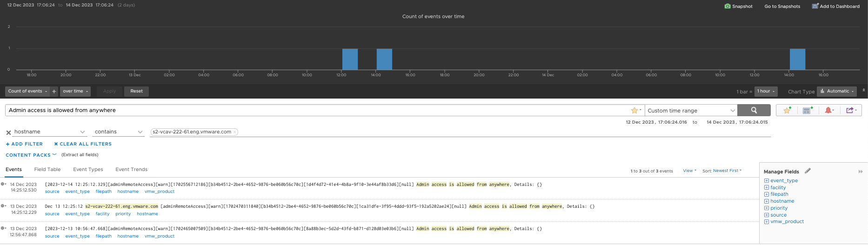Collapse the Manage Fields panel with double arrows
Image resolution: width=868 pixels, height=245 pixels.
coord(861,172)
